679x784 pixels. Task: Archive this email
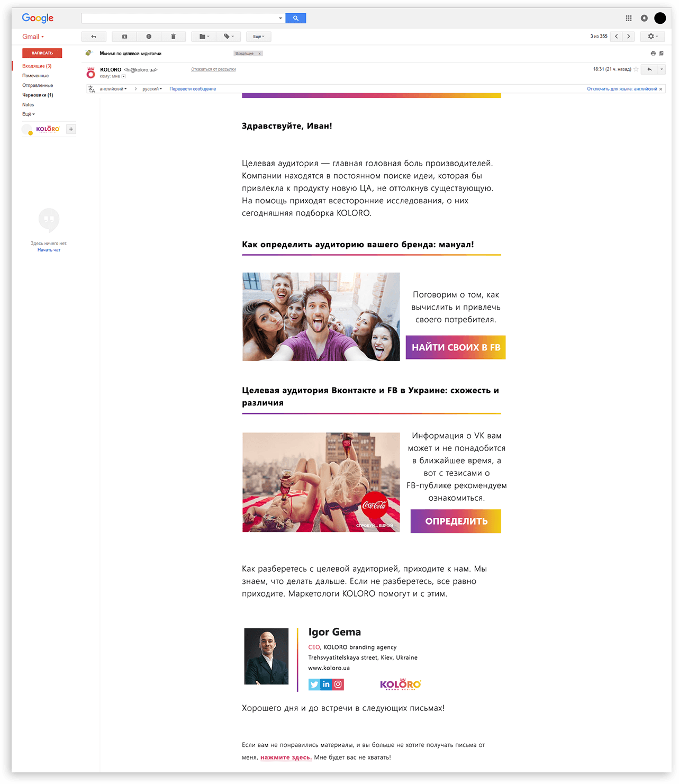tap(124, 37)
